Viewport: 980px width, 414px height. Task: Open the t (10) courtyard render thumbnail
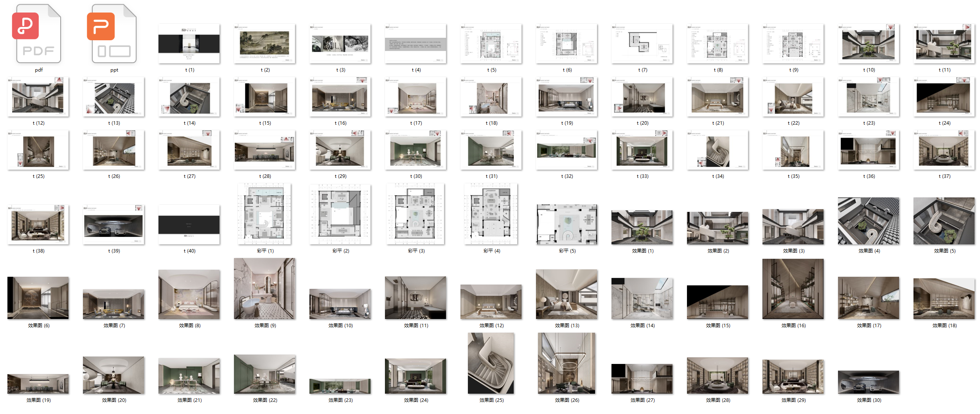click(869, 43)
